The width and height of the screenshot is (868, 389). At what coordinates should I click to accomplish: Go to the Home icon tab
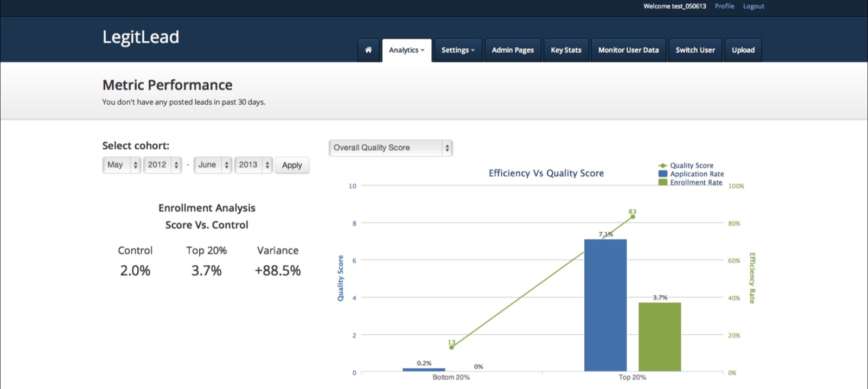pyautogui.click(x=368, y=50)
